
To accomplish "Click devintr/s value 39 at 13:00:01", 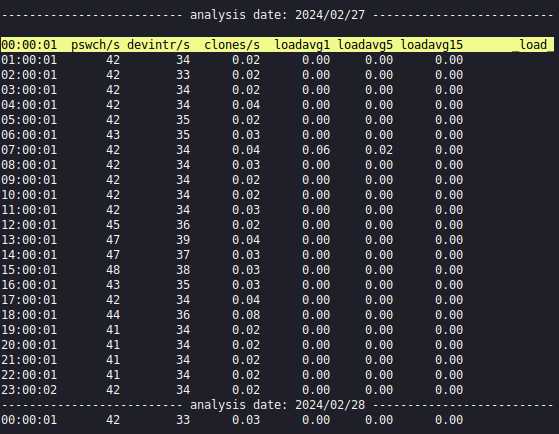I will tap(183, 240).
